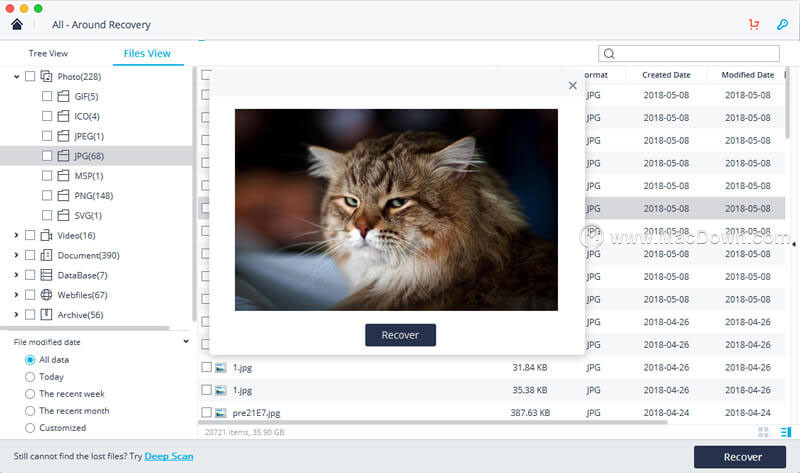
Task: Expand the Document(390) tree node
Action: [x=16, y=255]
